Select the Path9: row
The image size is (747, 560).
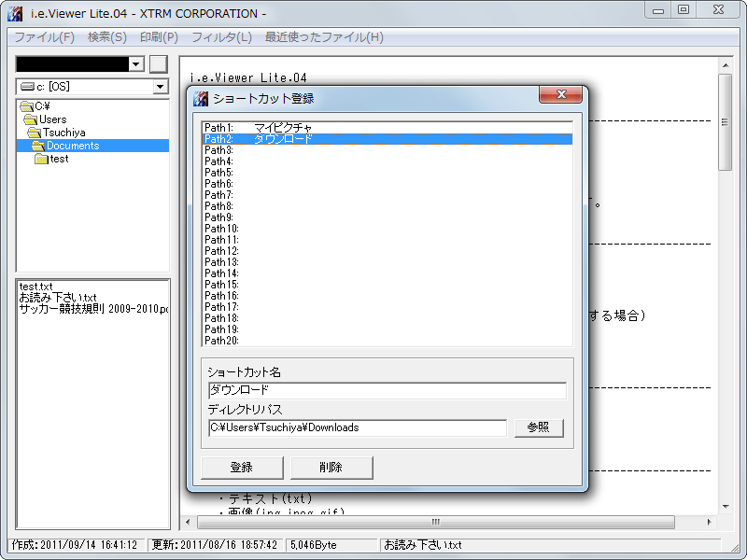point(387,217)
